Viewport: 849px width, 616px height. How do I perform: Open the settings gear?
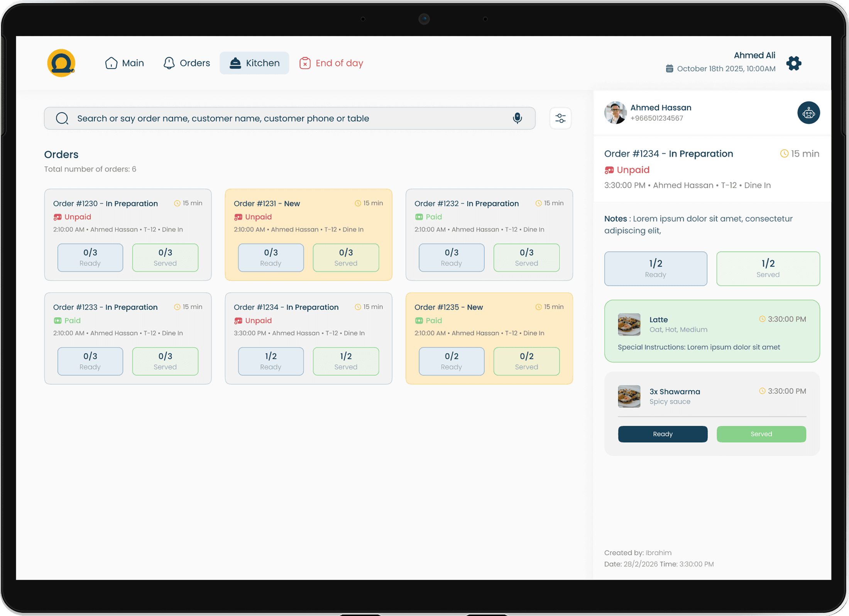coord(794,63)
